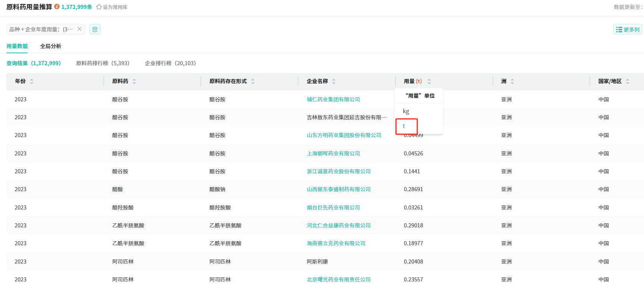Screen dimensions: 644x287
Task: Select the 用量数据 tab
Action: [17, 46]
